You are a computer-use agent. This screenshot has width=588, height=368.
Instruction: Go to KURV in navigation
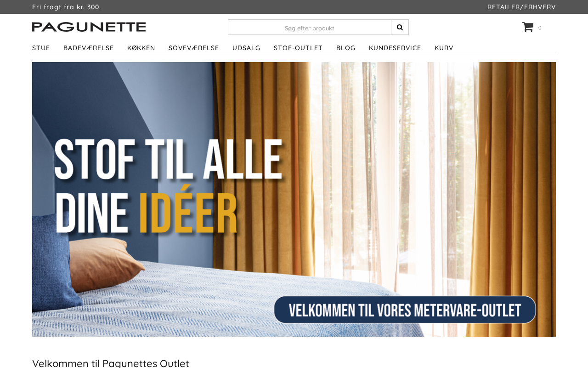pos(444,48)
